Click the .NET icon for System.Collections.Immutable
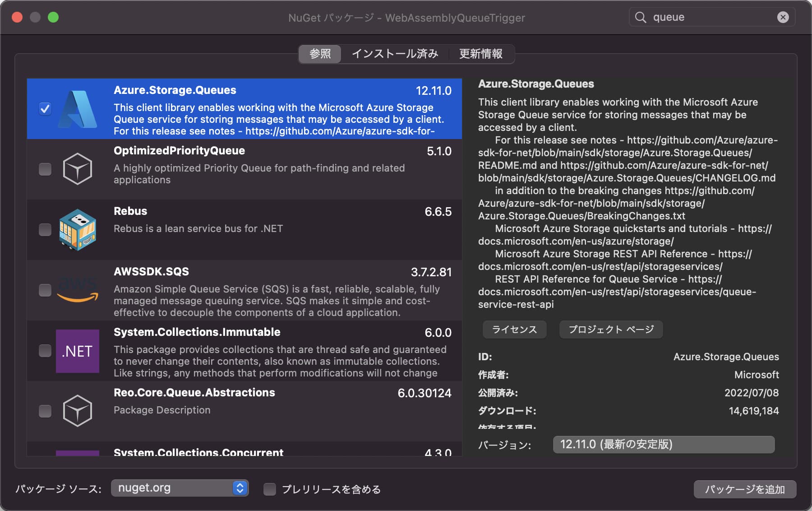The width and height of the screenshot is (812, 511). click(x=78, y=351)
